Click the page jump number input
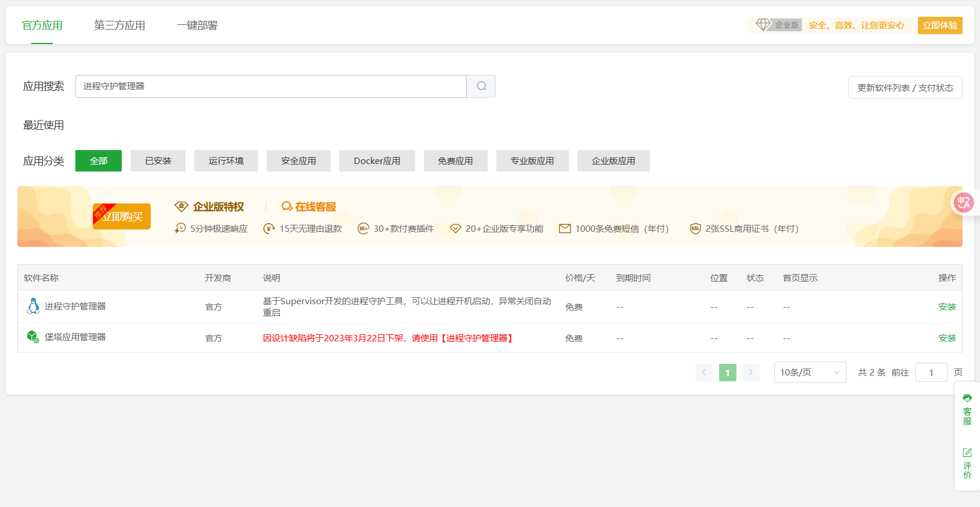Image resolution: width=980 pixels, height=507 pixels. point(931,373)
